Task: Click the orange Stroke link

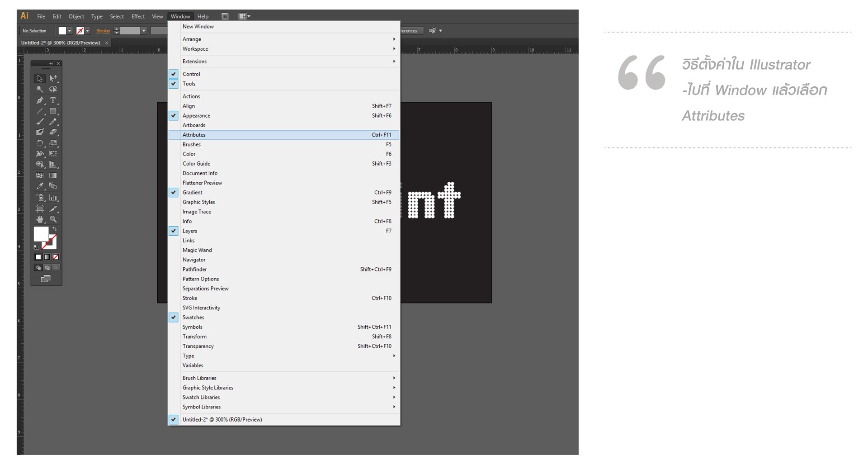Action: pos(103,31)
